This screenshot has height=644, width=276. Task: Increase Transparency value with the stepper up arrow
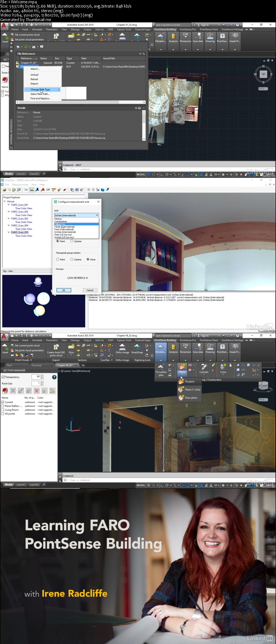click(x=42, y=376)
